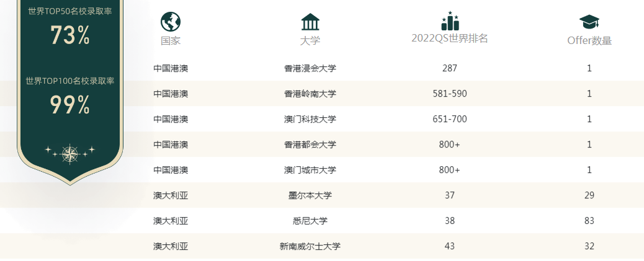Click the podium ranking icon with stars
Viewport: 644px width, 261px height.
tap(450, 21)
